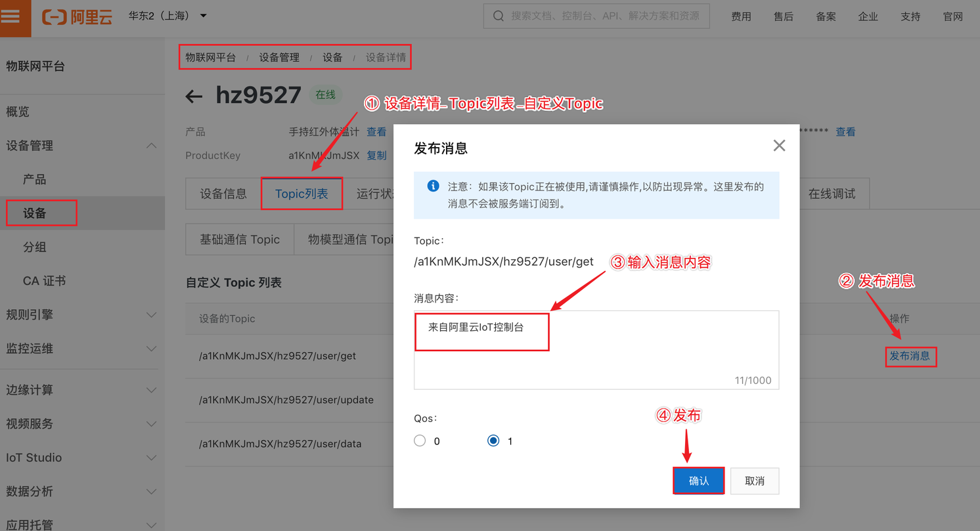Expand the 视频服务 sidebar section
Image resolution: width=980 pixels, height=531 pixels.
pos(82,423)
